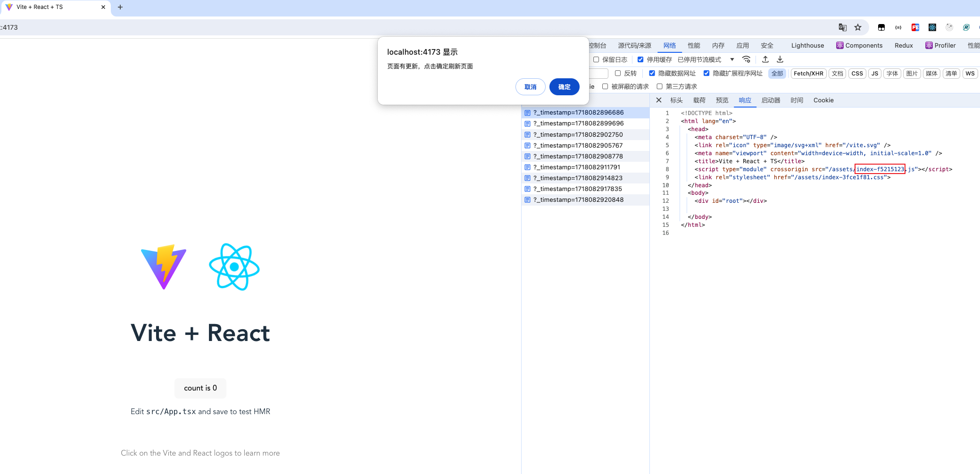
Task: Select request ?_timestamp=1718082920848
Action: [x=585, y=200]
